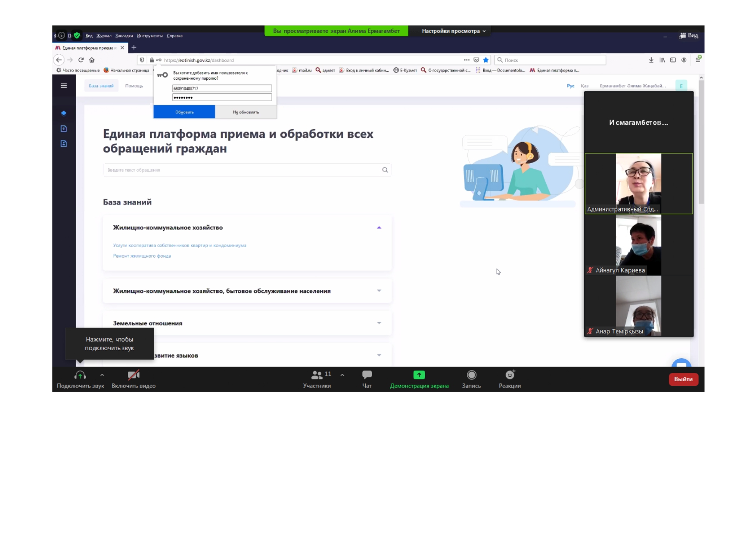Switch to Помощь tab
Image resolution: width=756 pixels, height=534 pixels.
[134, 86]
